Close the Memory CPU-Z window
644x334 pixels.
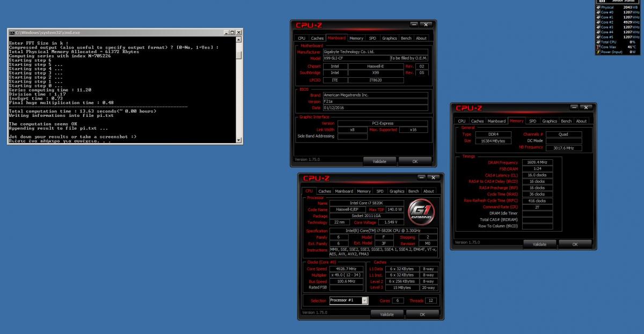587,108
